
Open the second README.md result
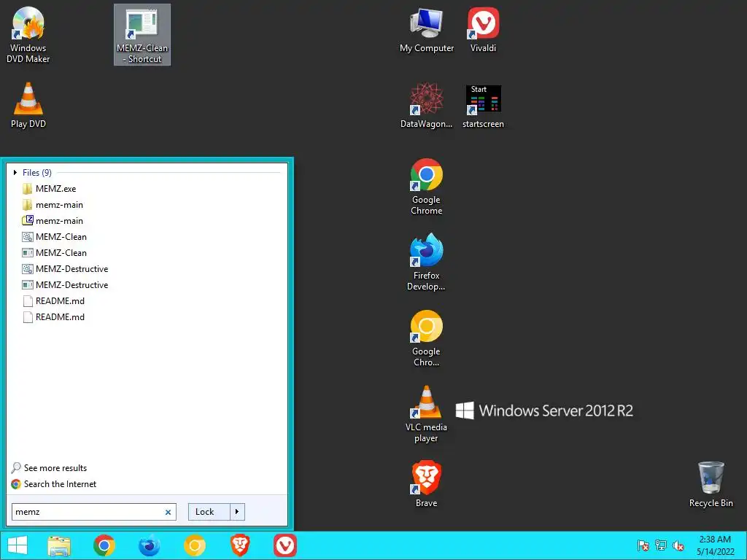pos(53,317)
